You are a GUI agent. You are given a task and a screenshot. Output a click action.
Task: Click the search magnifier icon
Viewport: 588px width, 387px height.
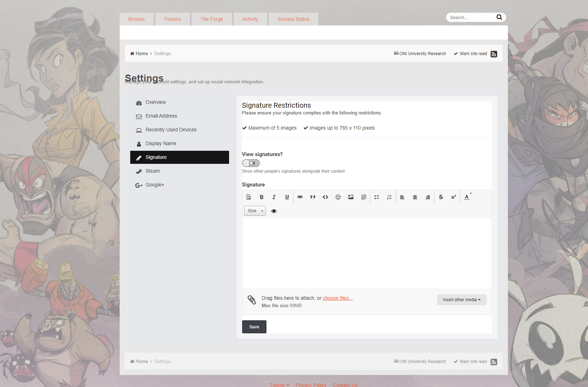499,17
